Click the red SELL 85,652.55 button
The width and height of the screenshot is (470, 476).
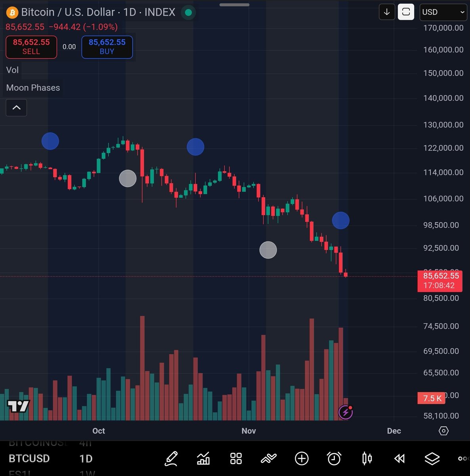(x=31, y=47)
